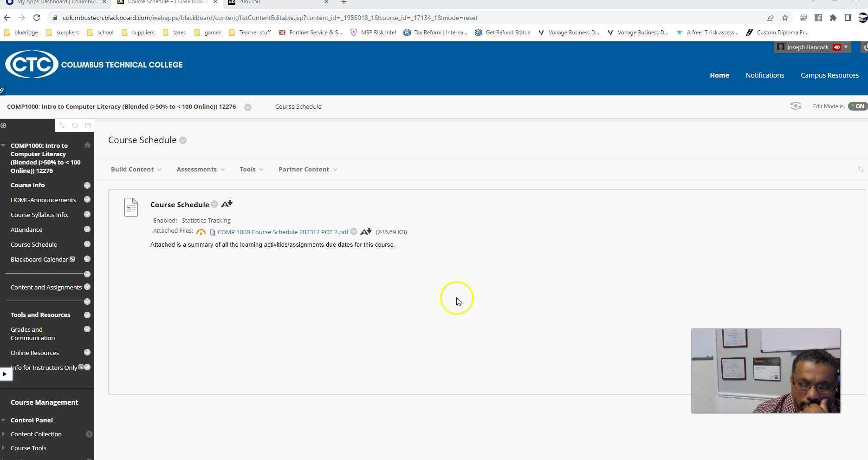Open the COMP 1000 Course Schedule PDF link

click(282, 231)
